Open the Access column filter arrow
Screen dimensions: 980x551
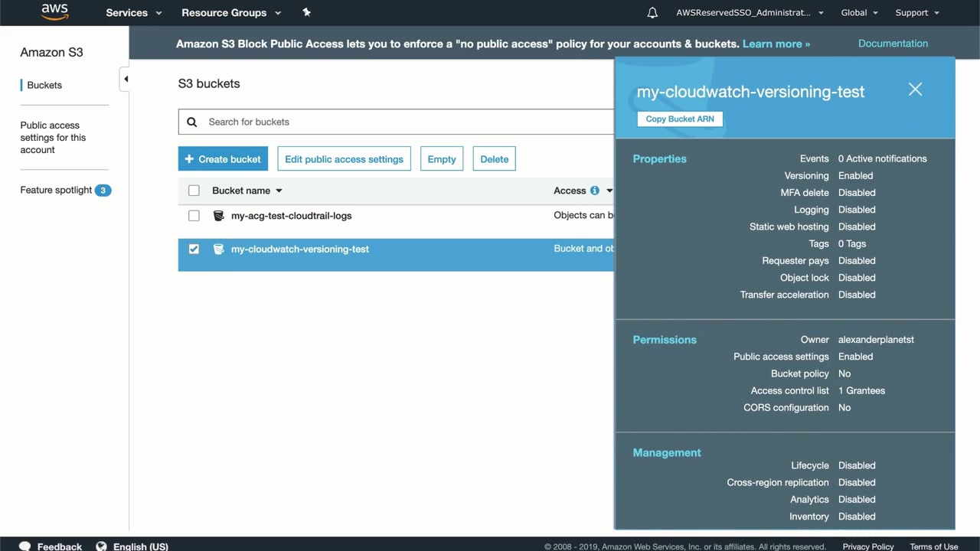[609, 191]
